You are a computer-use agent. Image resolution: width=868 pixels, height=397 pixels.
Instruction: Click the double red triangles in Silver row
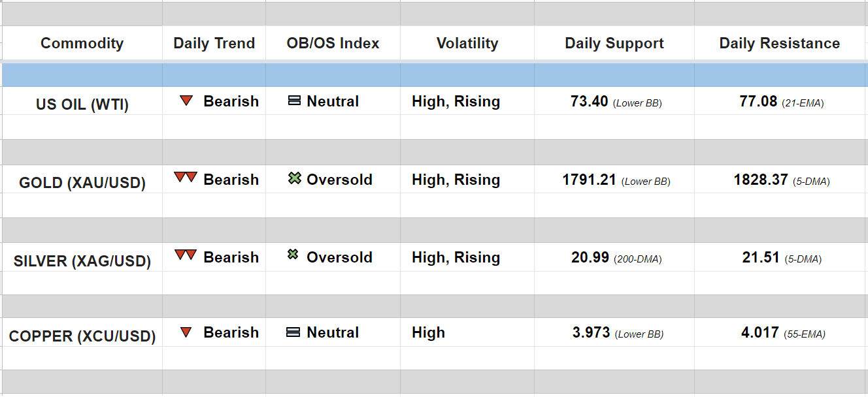[x=186, y=255]
